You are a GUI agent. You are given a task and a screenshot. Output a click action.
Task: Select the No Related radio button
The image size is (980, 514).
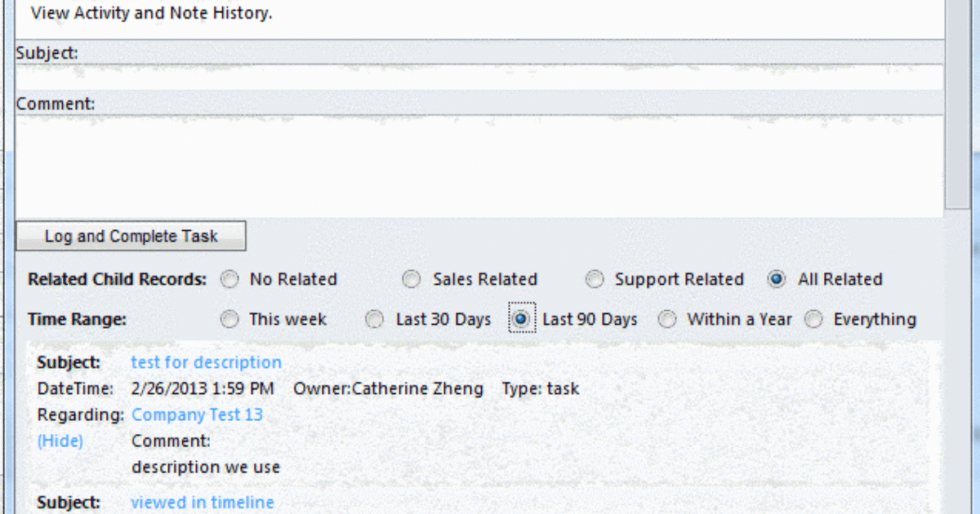coord(229,279)
